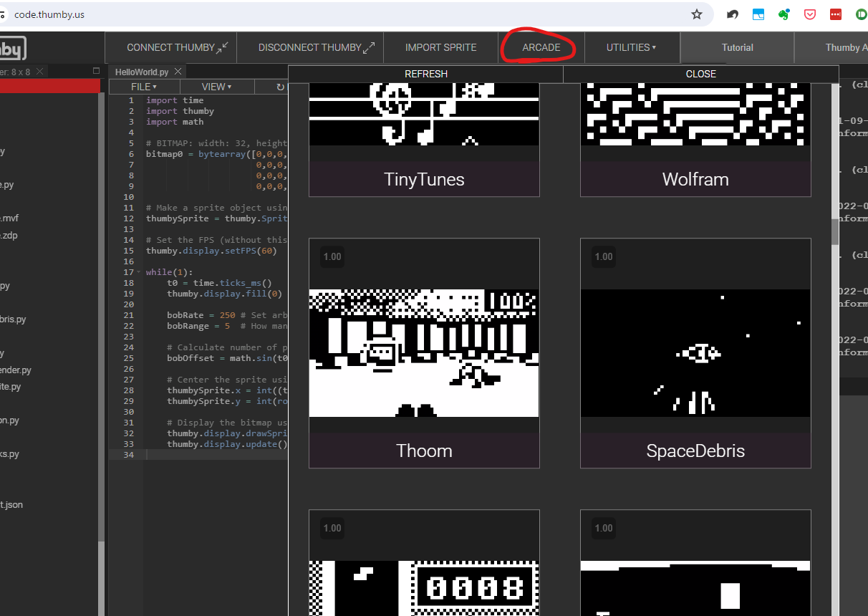Select the file ending in t.json
Image resolution: width=868 pixels, height=616 pixels.
pyautogui.click(x=11, y=504)
